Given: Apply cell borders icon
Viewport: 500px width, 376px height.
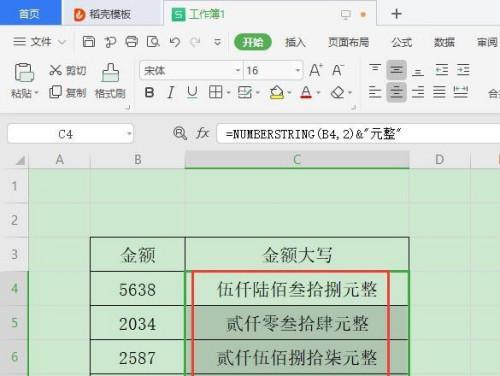Looking at the screenshot, I should click(215, 92).
